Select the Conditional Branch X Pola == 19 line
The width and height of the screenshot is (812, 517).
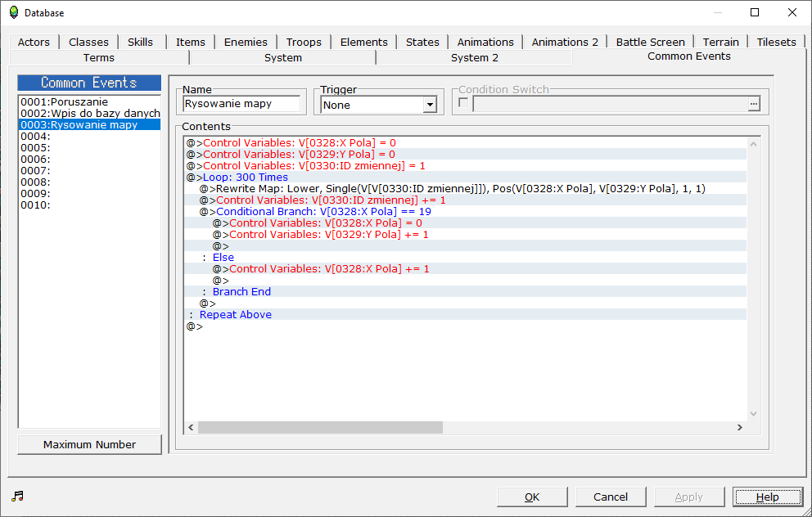coord(466,211)
